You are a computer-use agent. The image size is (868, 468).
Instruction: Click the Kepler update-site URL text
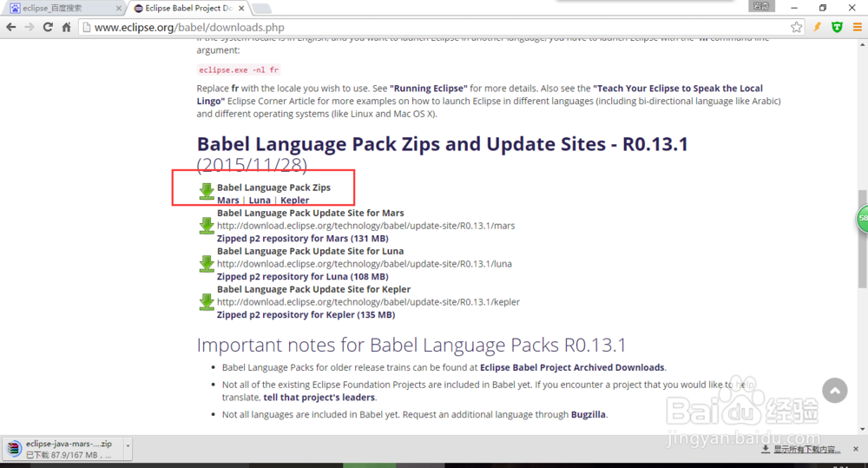coord(368,302)
